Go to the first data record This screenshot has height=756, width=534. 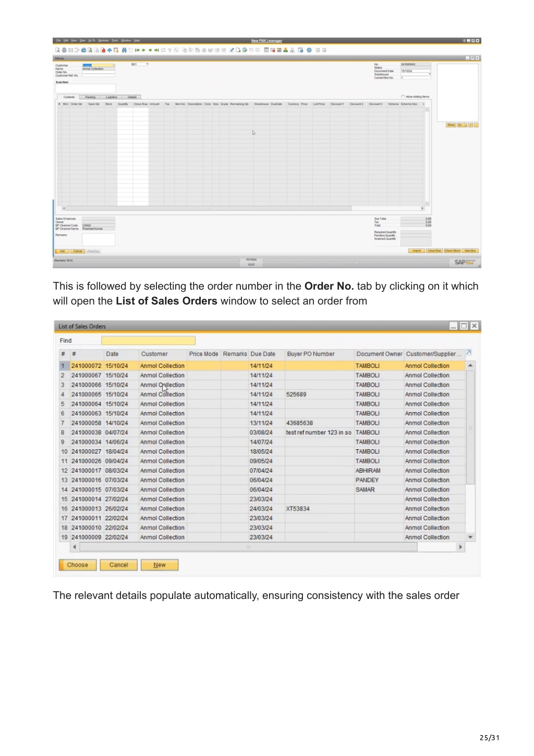[137, 50]
